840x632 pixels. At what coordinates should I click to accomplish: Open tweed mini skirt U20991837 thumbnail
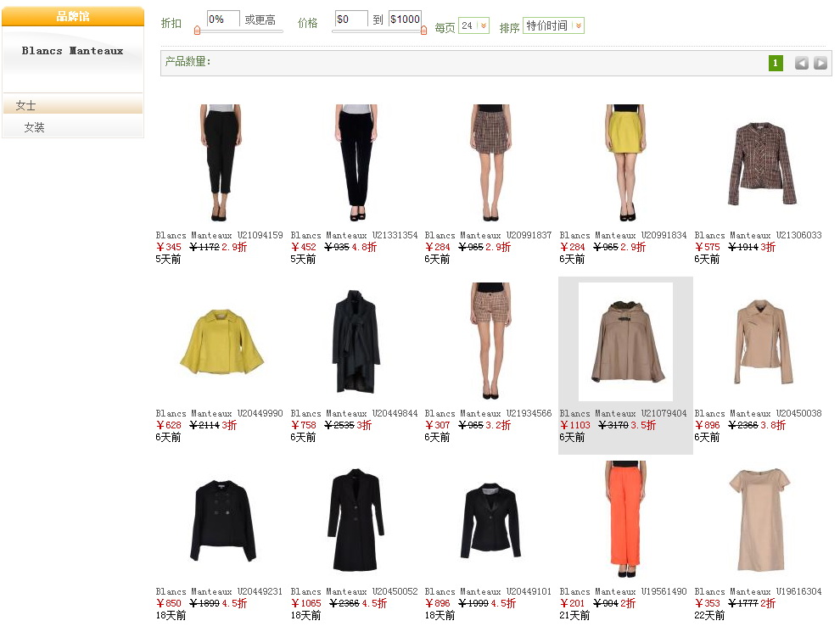pos(490,163)
